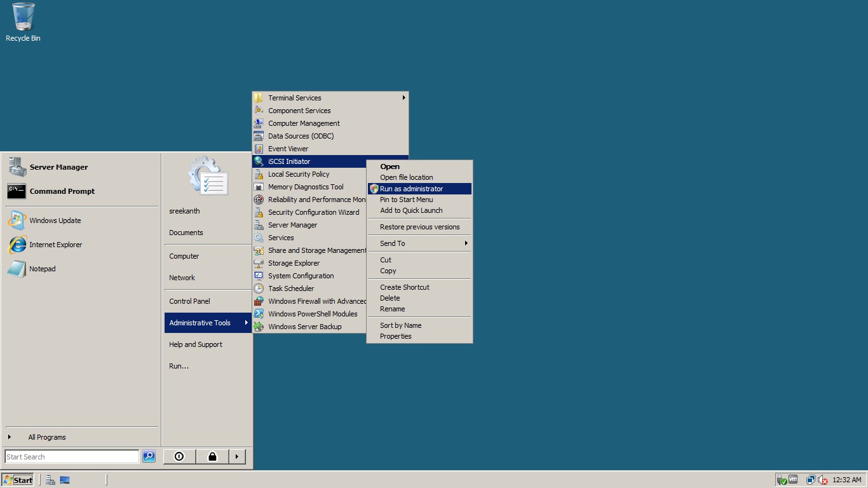Click the Start Search input field

[x=71, y=456]
